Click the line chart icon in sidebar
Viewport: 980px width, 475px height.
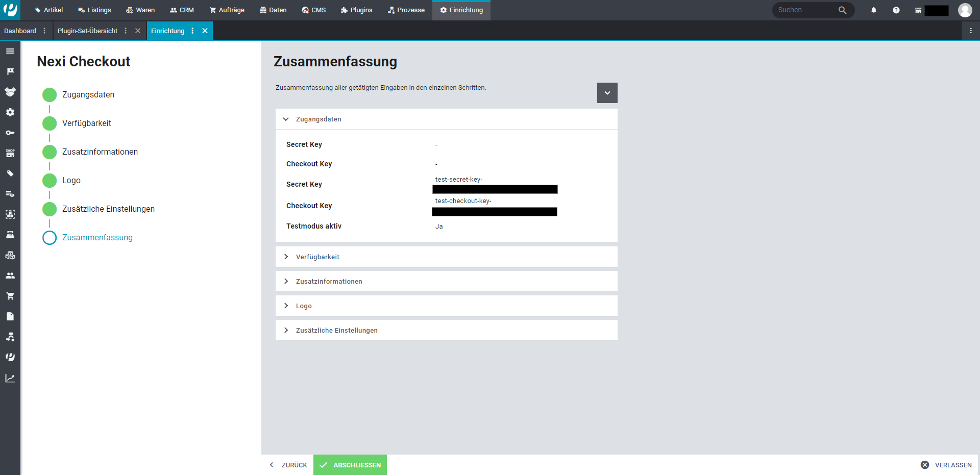pyautogui.click(x=10, y=378)
